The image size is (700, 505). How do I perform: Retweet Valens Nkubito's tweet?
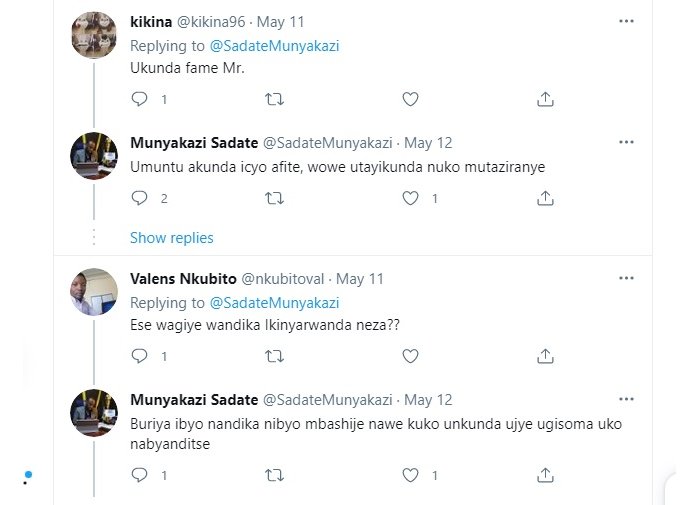pyautogui.click(x=273, y=356)
